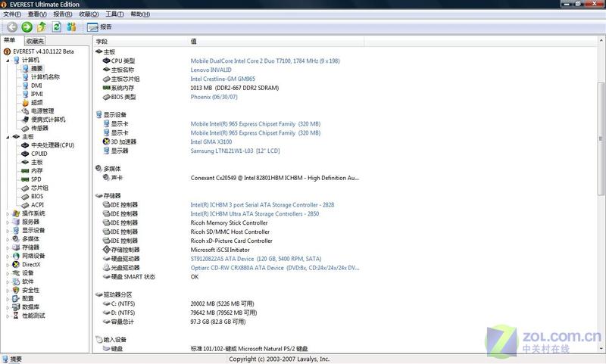Screen dimensions: 606x364
Task: Open the Intel Crestline-GM GM965 chipset link
Action: tap(223, 79)
